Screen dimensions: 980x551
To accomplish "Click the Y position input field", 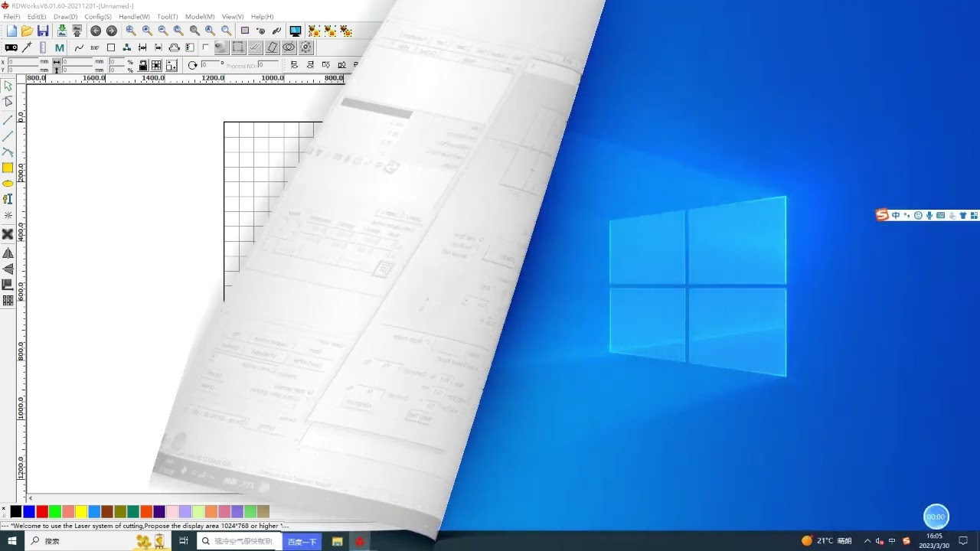I will (23, 70).
